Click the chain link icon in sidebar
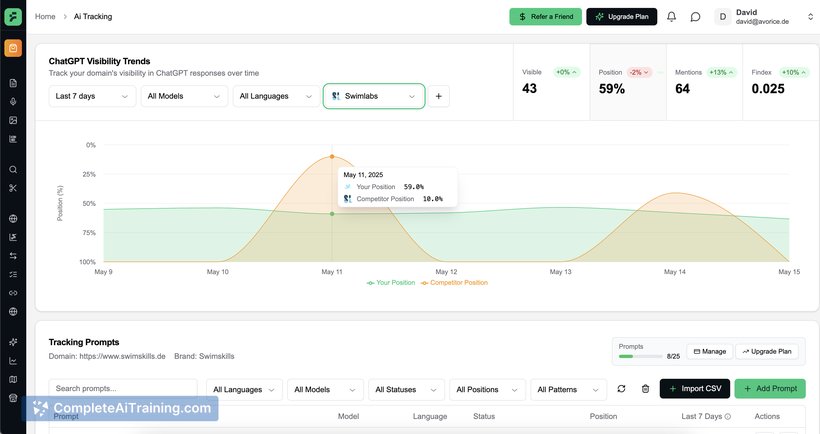 pyautogui.click(x=13, y=293)
